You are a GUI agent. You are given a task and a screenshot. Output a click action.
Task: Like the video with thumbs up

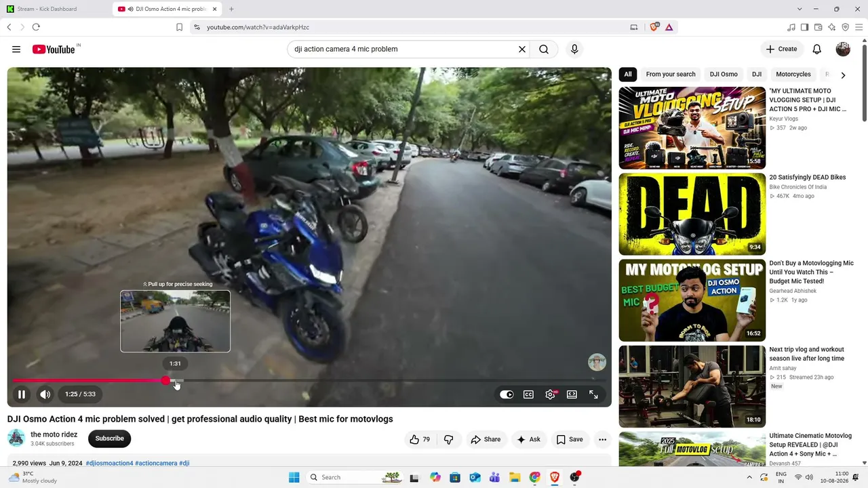pyautogui.click(x=420, y=439)
